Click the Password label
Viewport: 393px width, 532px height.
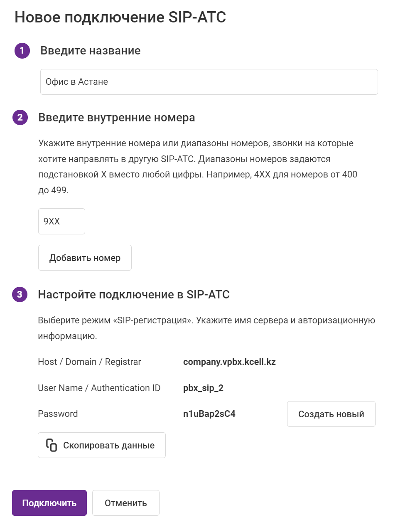[x=58, y=414]
